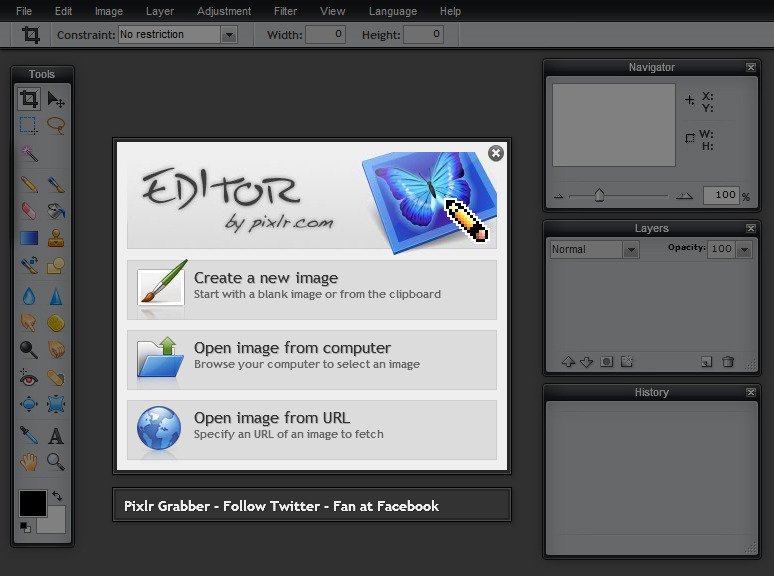This screenshot has height=576, width=774.
Task: Select the Clone Stamp tool
Action: (x=56, y=238)
